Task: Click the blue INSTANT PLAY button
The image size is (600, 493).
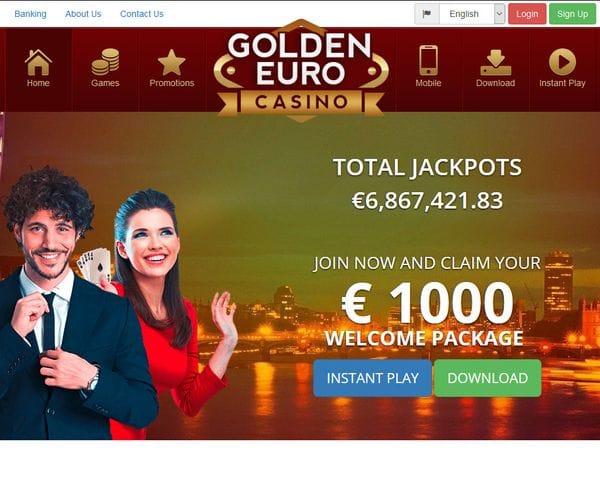Action: 372,378
